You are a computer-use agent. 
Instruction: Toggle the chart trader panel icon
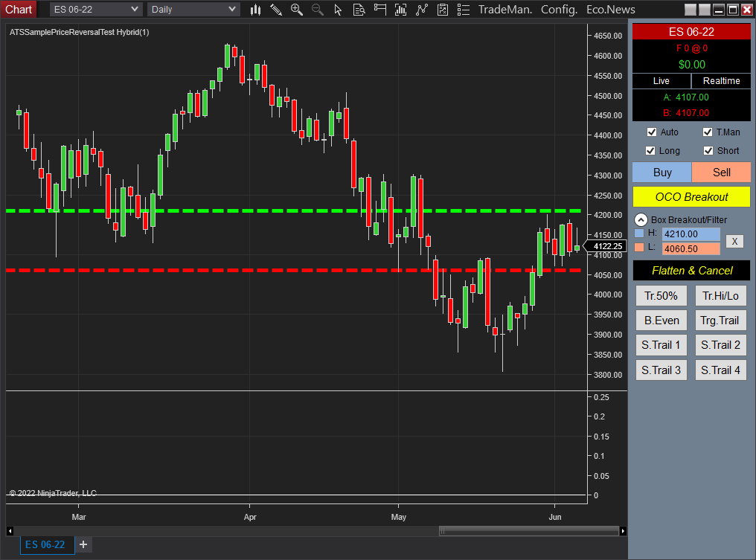(380, 10)
